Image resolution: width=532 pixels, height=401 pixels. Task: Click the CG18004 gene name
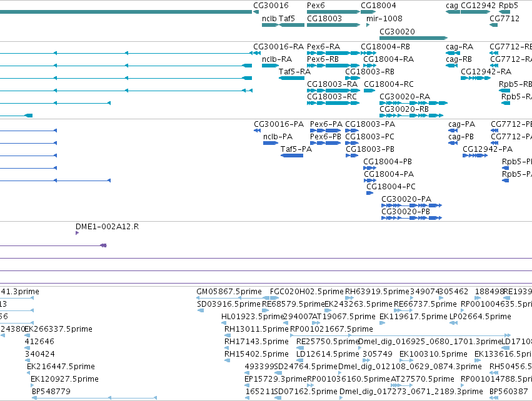tap(378, 6)
